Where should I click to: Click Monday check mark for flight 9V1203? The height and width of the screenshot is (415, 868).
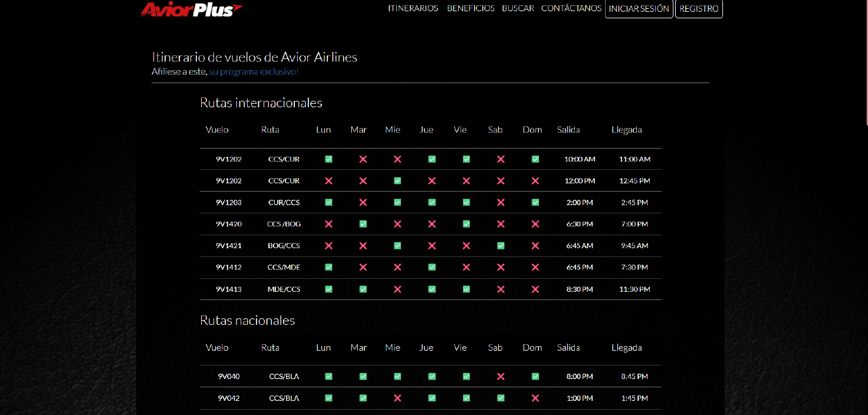coord(328,202)
